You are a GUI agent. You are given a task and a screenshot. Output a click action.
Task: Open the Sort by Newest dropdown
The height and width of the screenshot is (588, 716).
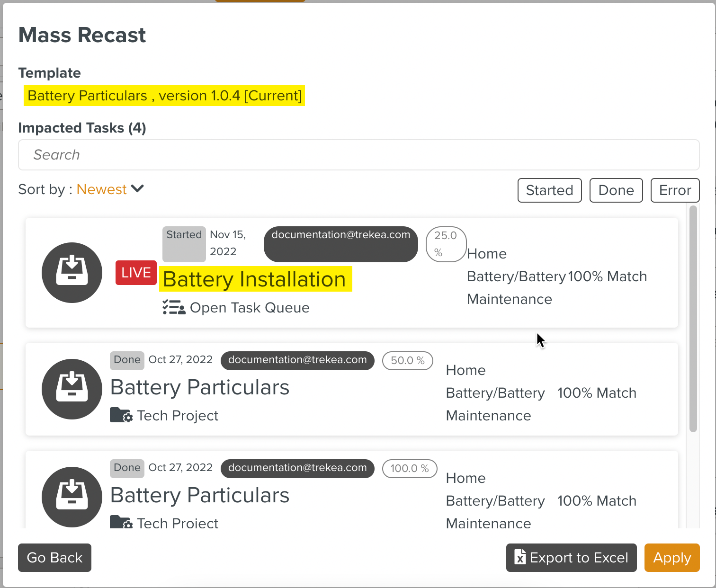101,189
